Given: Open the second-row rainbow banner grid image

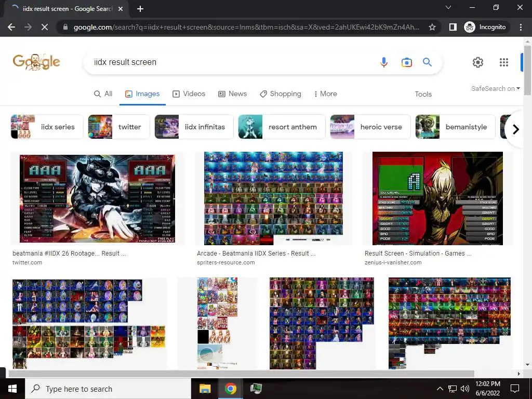Looking at the screenshot, I should (449, 323).
